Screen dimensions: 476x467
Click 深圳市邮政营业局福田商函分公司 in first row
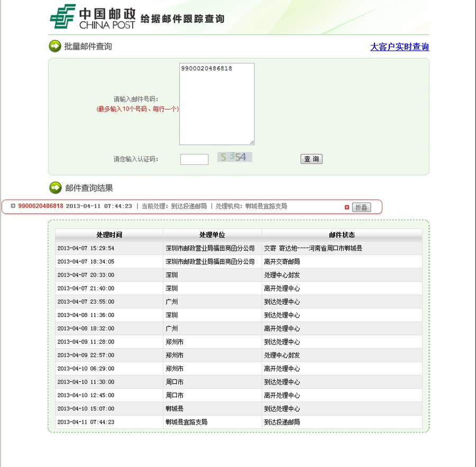click(x=210, y=248)
